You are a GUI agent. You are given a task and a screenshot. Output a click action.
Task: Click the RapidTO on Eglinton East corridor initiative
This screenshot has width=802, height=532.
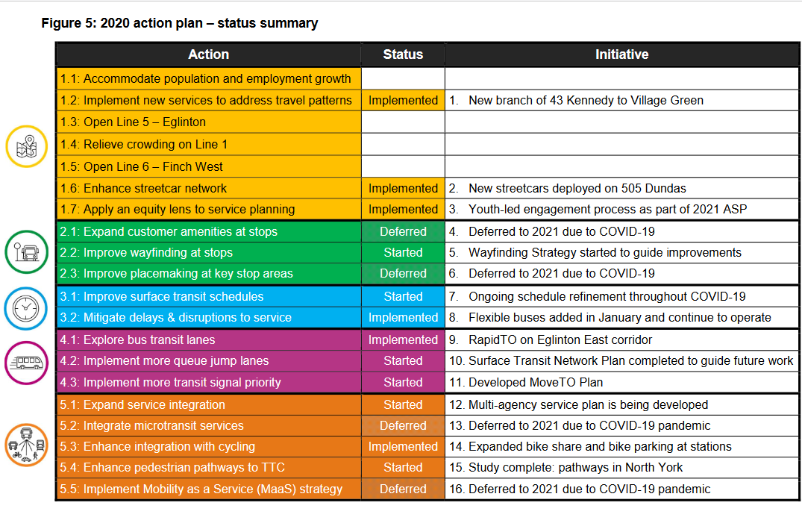(560, 339)
